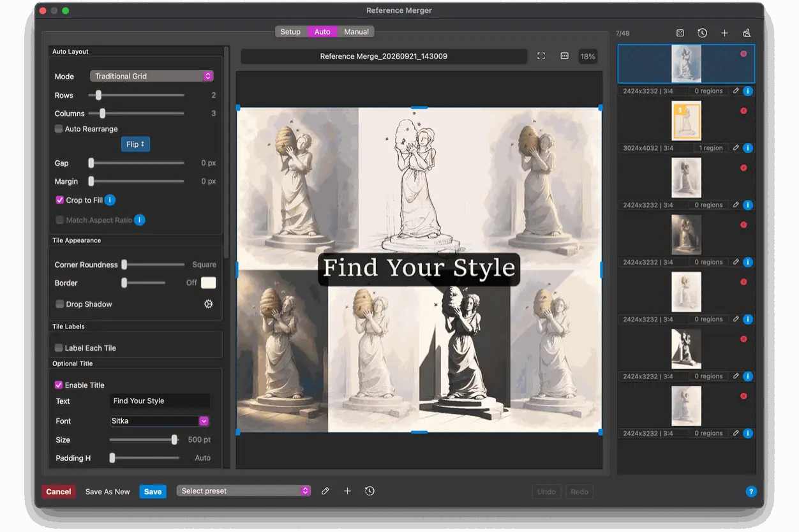Edit the selected preset with the pencil icon
This screenshot has height=532, width=799.
(325, 491)
